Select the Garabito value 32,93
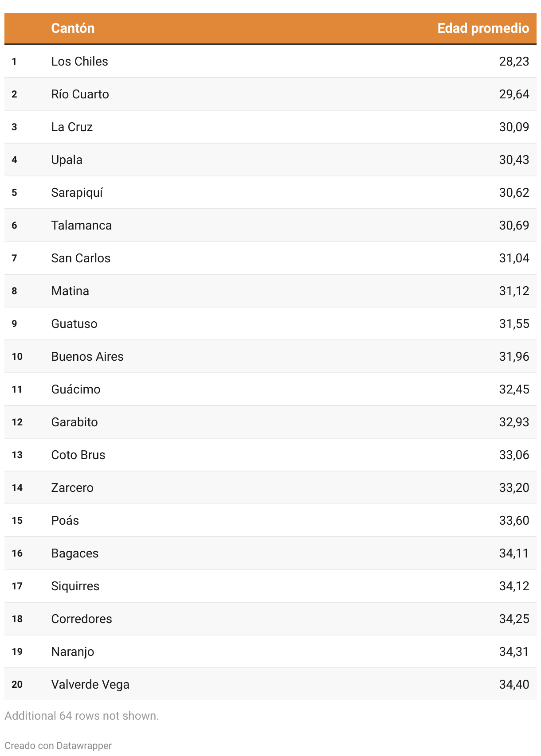This screenshot has height=756, width=541. pyautogui.click(x=514, y=422)
